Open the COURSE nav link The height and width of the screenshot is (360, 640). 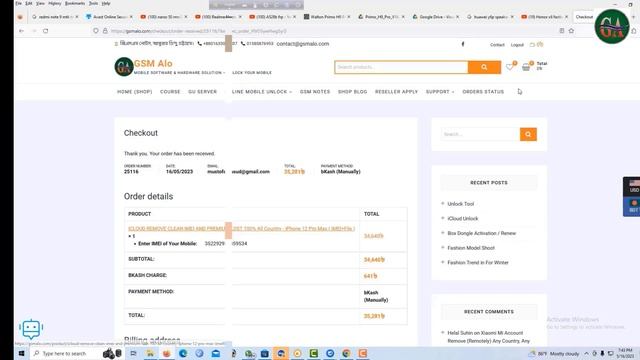point(170,92)
